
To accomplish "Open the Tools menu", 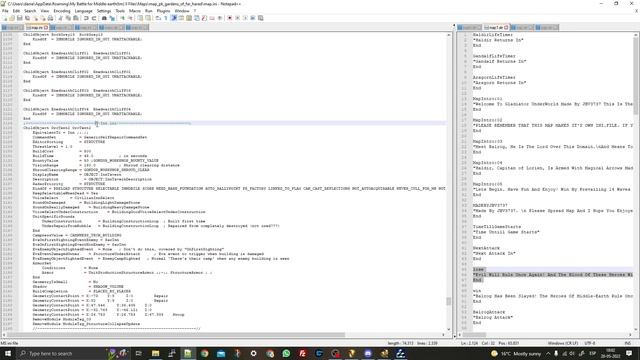I will coord(120,11).
